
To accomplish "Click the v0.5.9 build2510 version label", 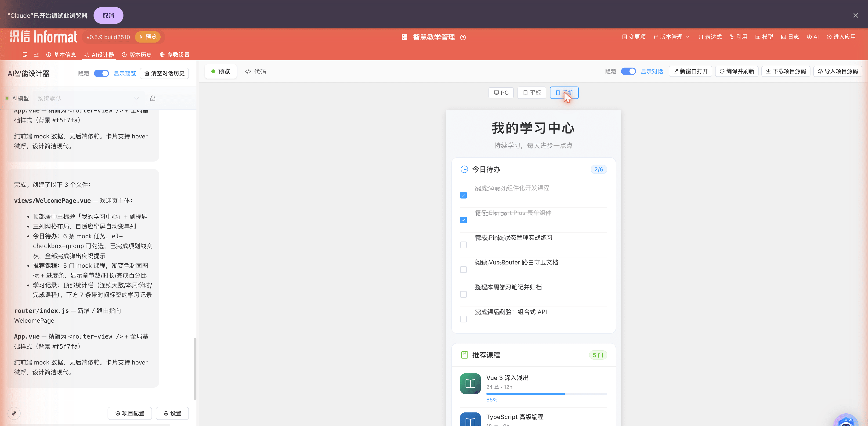I will click(x=108, y=37).
